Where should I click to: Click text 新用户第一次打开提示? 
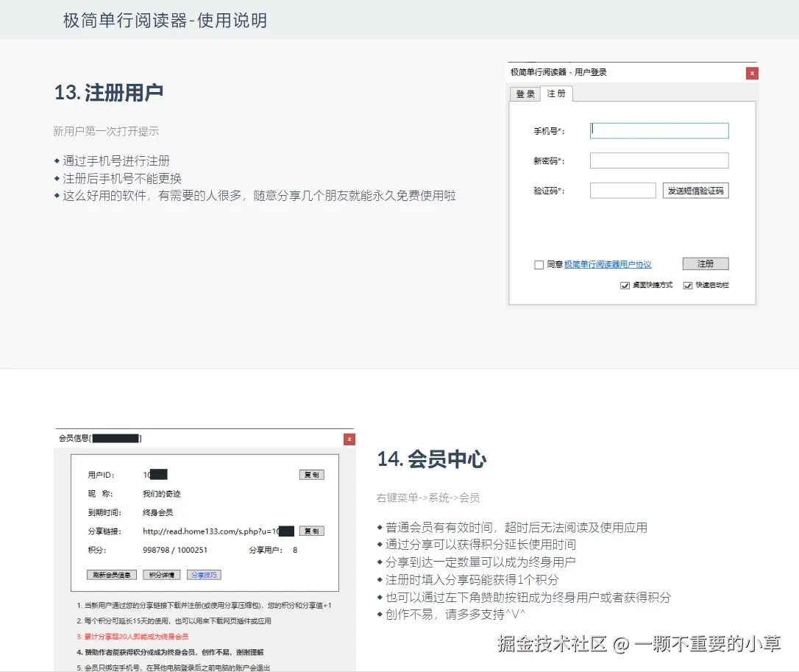pyautogui.click(x=106, y=131)
